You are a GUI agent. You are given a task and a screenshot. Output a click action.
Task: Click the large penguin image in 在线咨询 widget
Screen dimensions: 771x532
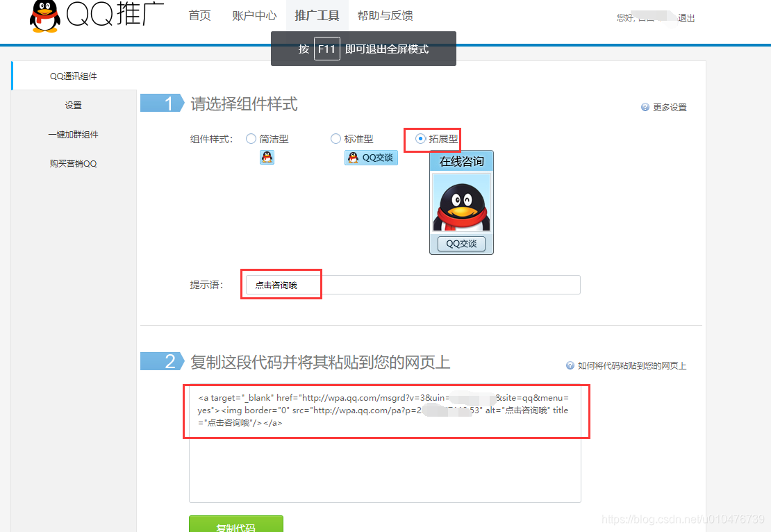461,203
